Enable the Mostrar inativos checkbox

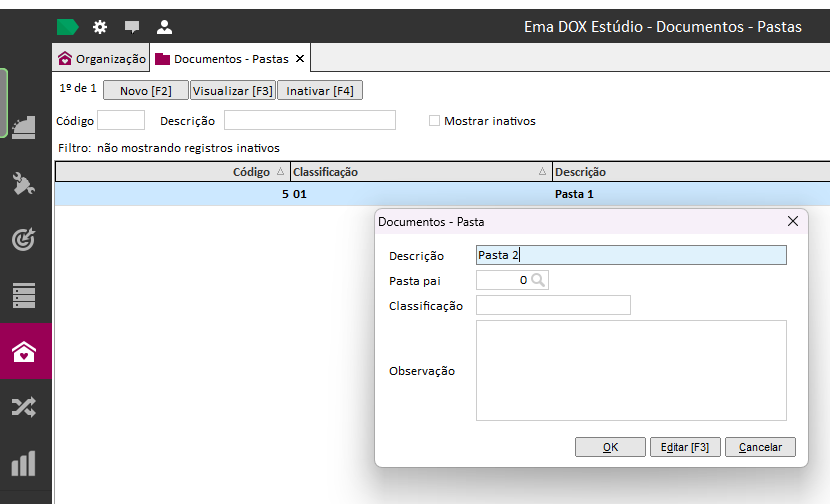[x=434, y=121]
